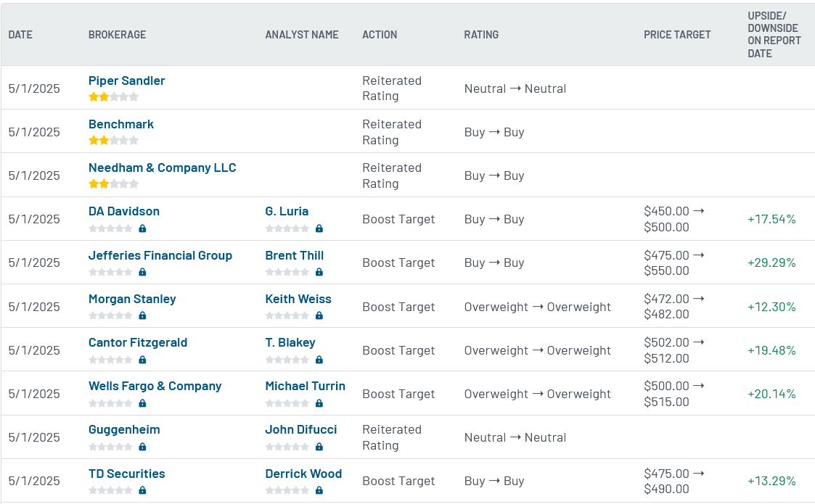The width and height of the screenshot is (815, 504).
Task: Click the $502.00 → $512.00 price target
Action: click(x=674, y=350)
